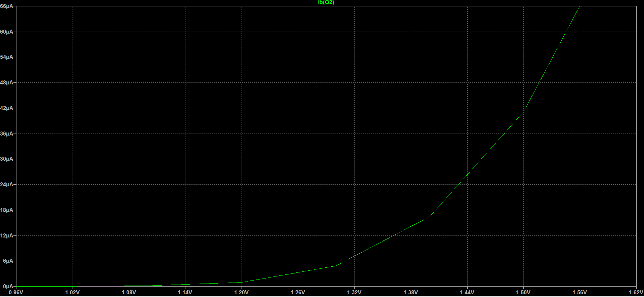Click the 48µA y-axis label

7,83
